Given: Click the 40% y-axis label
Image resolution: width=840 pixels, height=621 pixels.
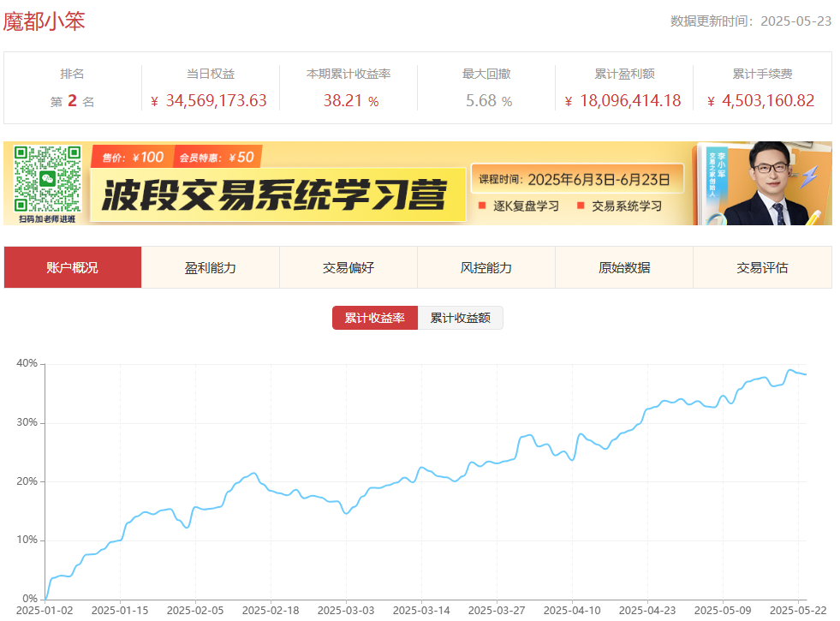Looking at the screenshot, I should coord(27,363).
